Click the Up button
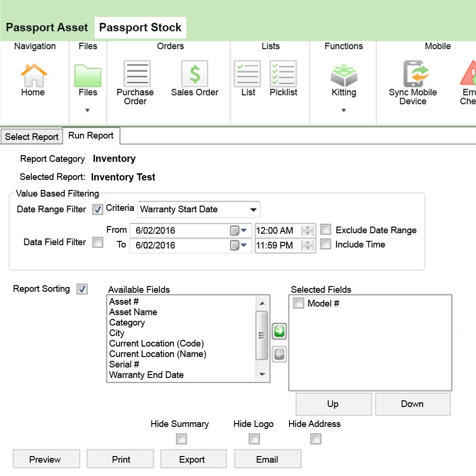The image size is (476, 476). (334, 404)
